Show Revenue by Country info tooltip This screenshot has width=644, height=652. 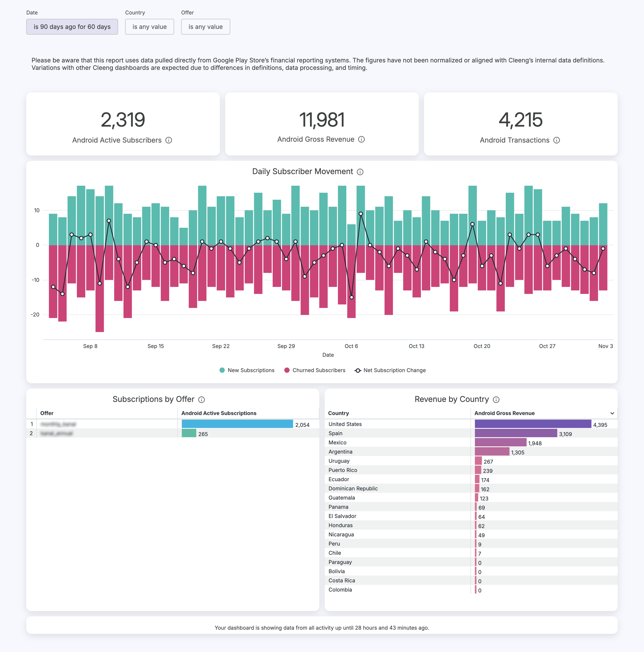point(496,399)
